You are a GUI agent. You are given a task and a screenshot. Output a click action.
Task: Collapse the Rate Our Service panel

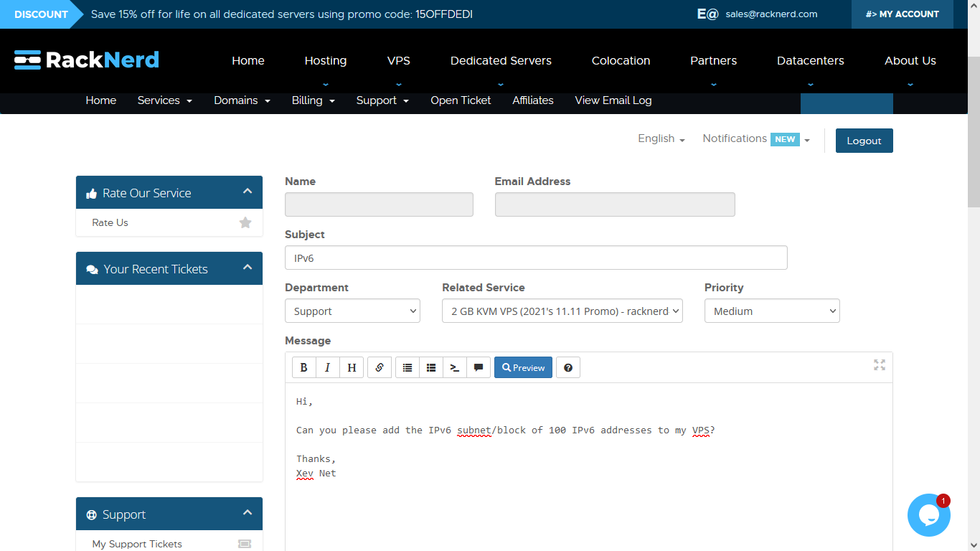248,192
